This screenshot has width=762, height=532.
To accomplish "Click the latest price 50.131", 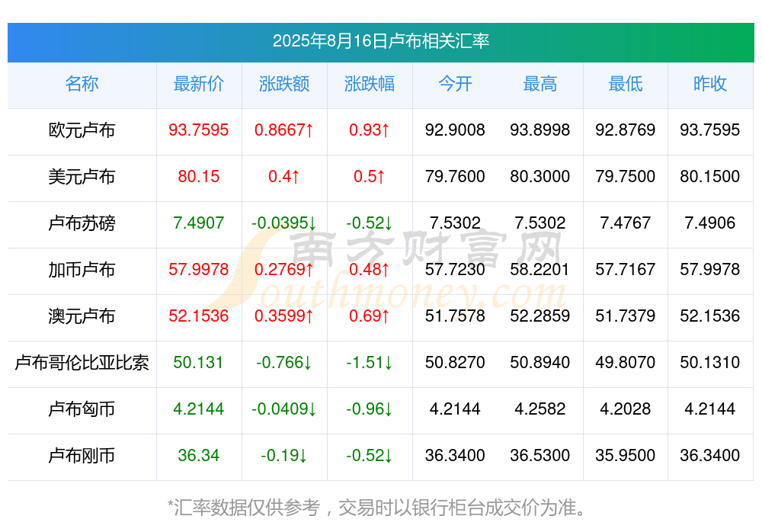I will coord(198,362).
